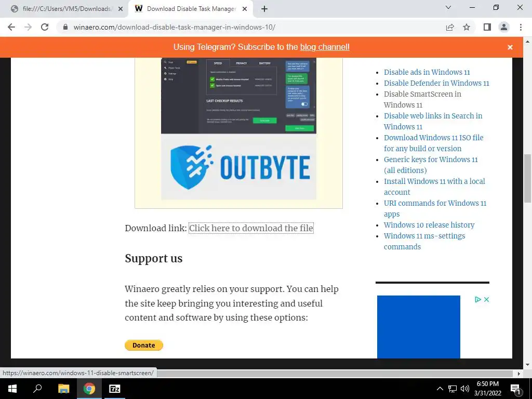
Task: Click the AdChoices triangle icon
Action: (478, 299)
